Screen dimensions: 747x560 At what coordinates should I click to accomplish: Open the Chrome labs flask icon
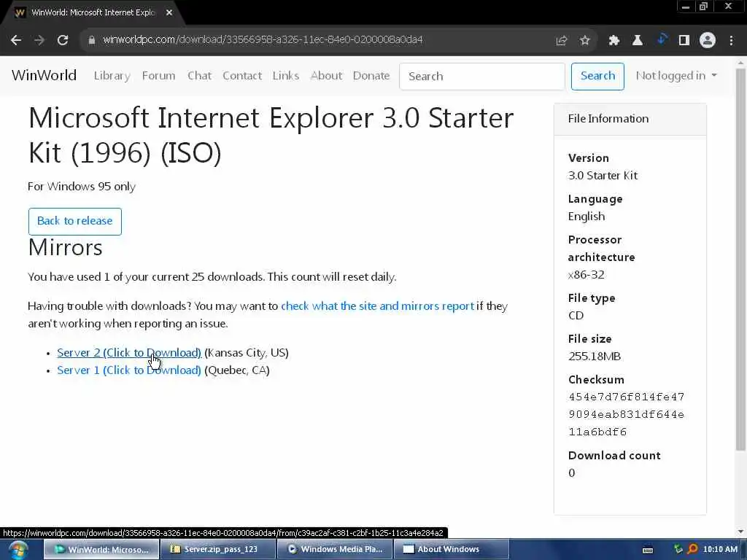point(638,41)
